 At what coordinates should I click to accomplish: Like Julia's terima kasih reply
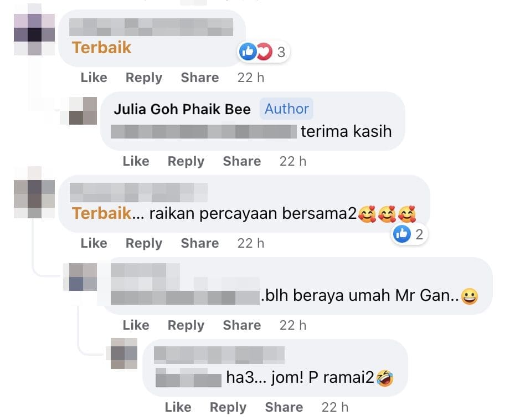click(136, 161)
